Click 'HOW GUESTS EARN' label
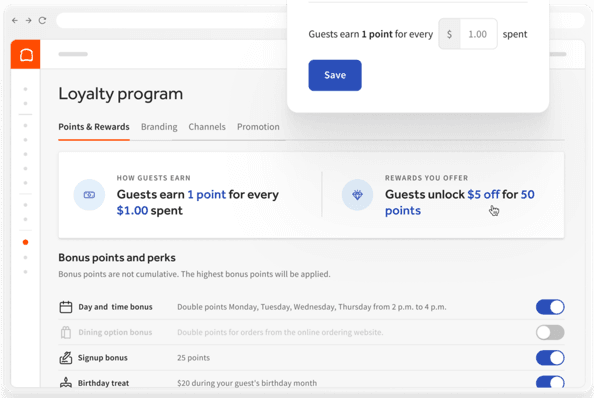 coord(153,178)
